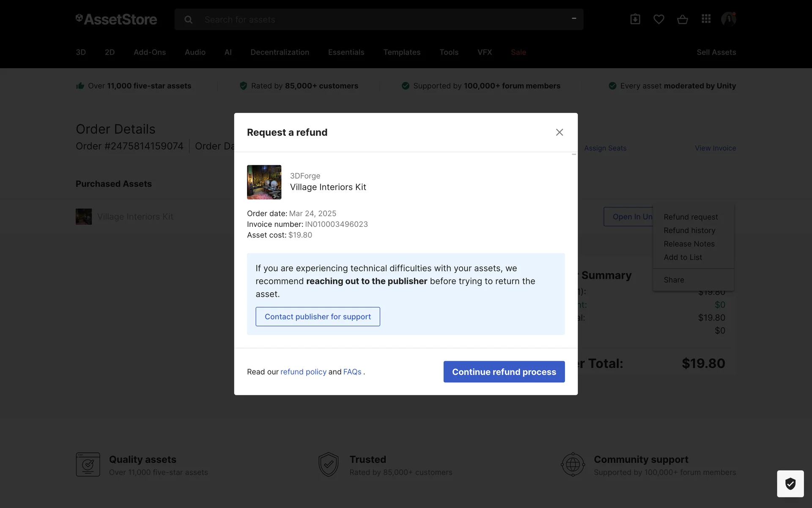Image resolution: width=812 pixels, height=508 pixels.
Task: Click the Village Interiors Kit thumbnail
Action: click(264, 182)
